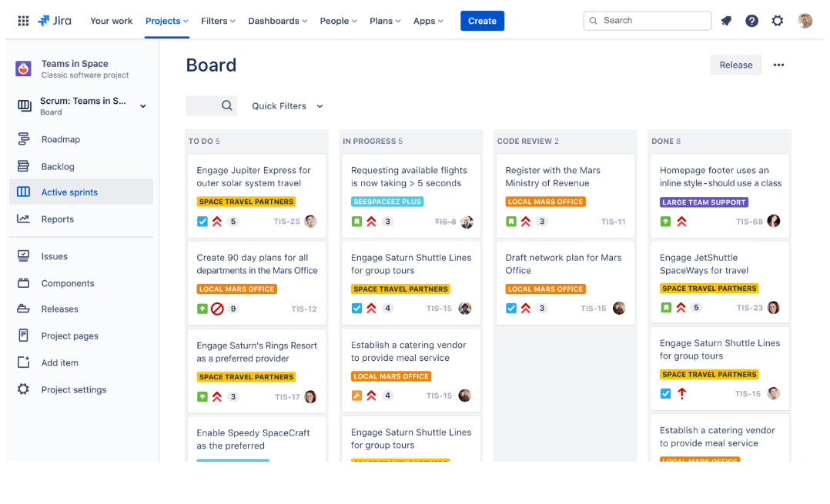The width and height of the screenshot is (830, 504).
Task: Click the assignee avatar on TIS-25
Action: pos(311,221)
